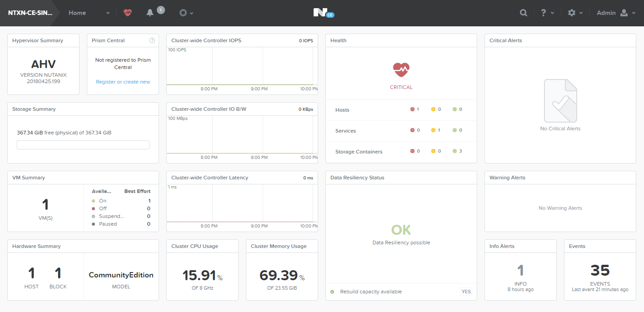Click the Admin user avatar icon
This screenshot has height=312, width=644.
624,13
